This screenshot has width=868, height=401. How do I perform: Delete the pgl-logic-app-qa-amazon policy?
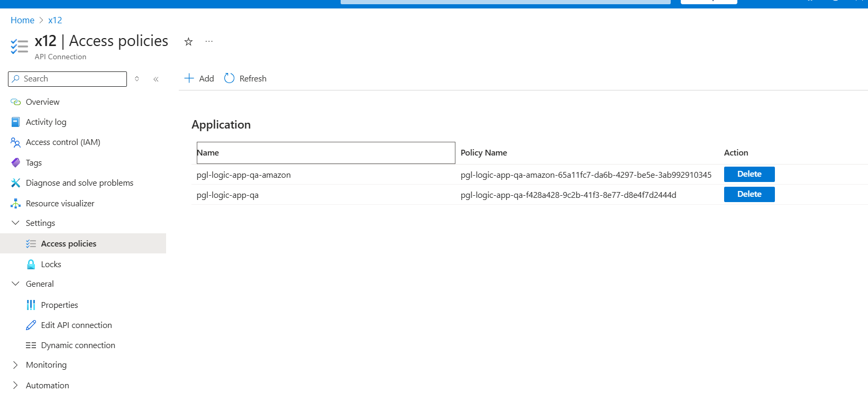[x=749, y=174]
